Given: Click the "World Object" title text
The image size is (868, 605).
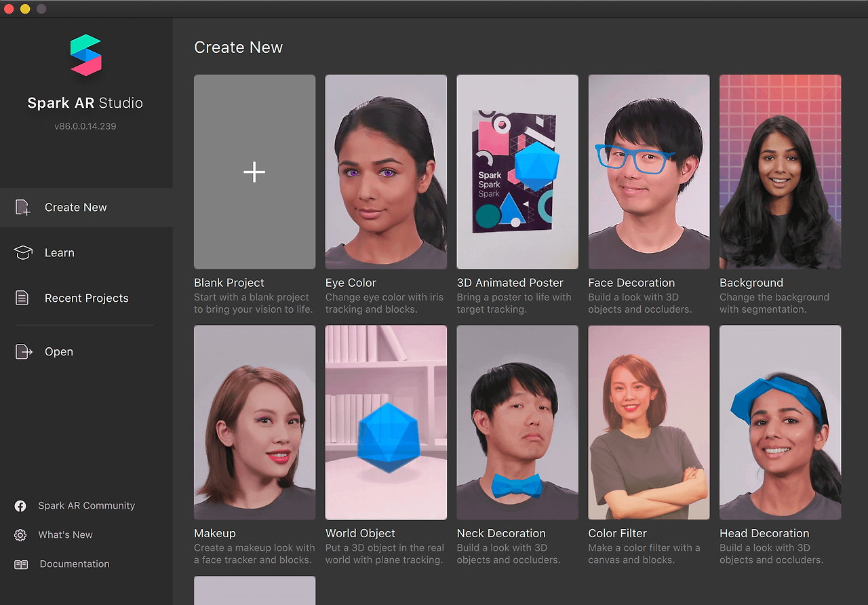Looking at the screenshot, I should tap(360, 534).
